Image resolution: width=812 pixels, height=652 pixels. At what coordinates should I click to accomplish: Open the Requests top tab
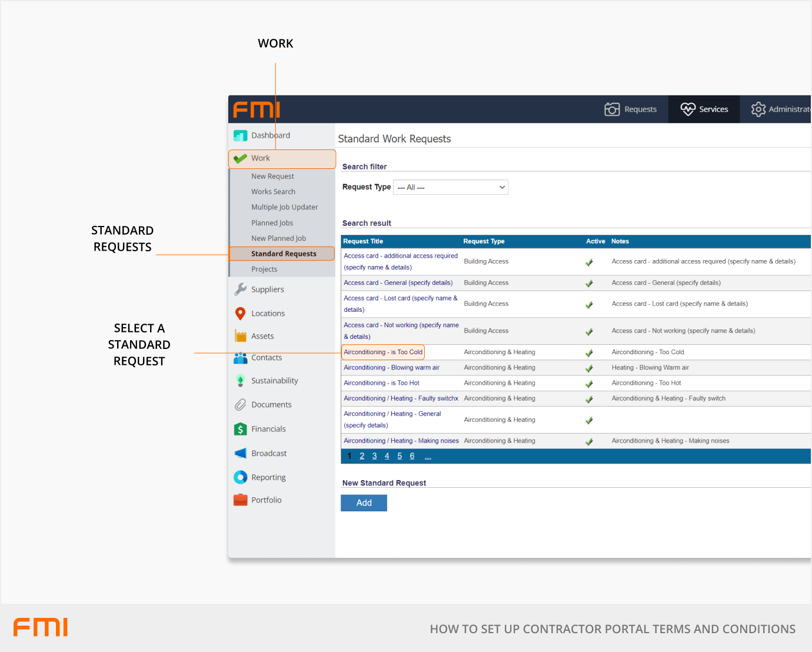coord(631,109)
